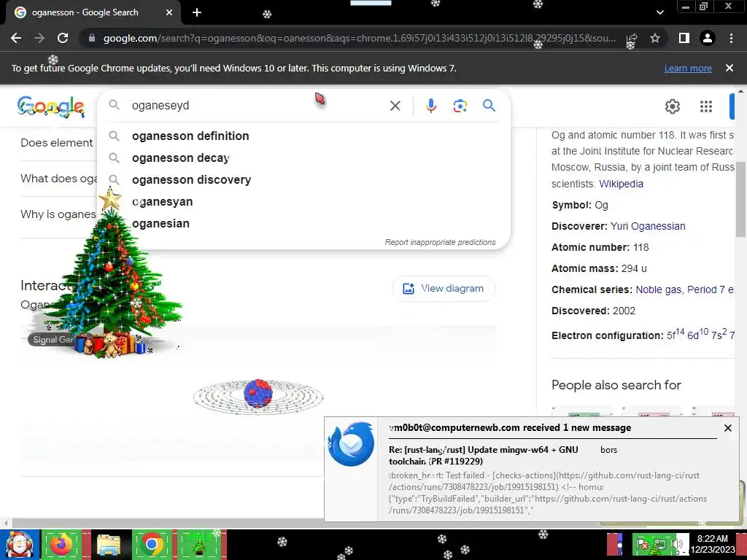Open the Noble gas chemical series link
The height and width of the screenshot is (560, 747).
click(x=659, y=289)
